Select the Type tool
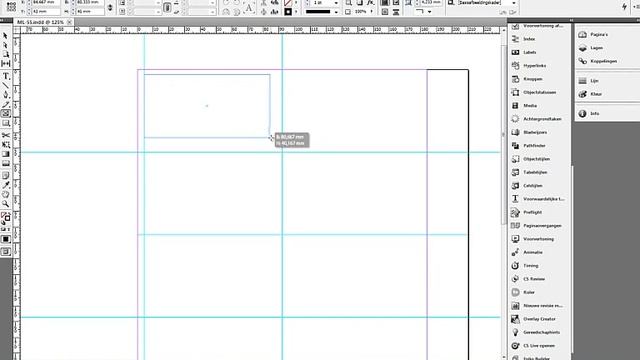Image resolution: width=640 pixels, height=360 pixels. click(5, 76)
